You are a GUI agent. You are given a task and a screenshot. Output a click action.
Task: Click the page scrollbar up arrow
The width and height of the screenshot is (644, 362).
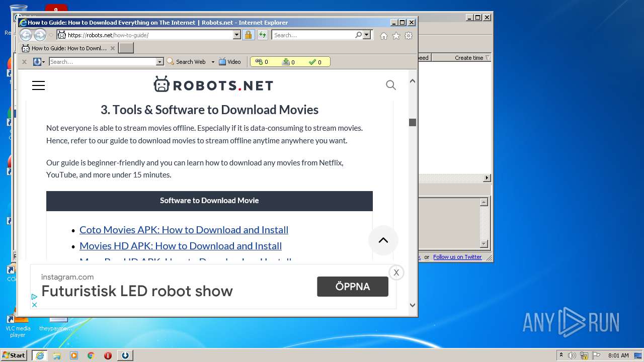413,81
